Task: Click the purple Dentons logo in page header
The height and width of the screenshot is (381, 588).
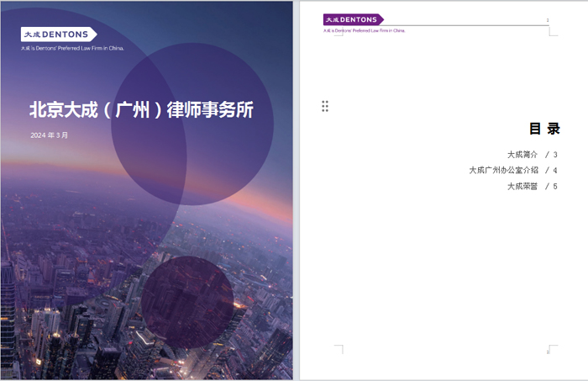Action: (354, 19)
